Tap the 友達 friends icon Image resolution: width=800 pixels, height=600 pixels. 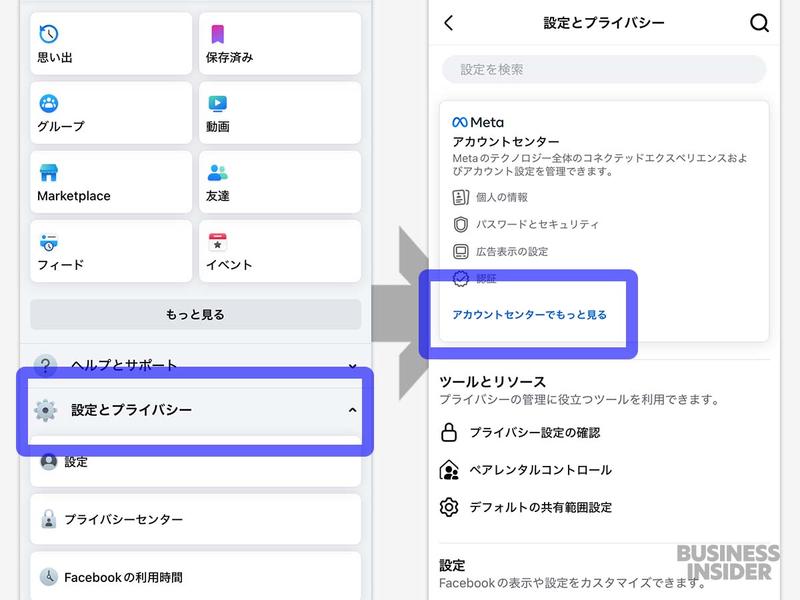[x=217, y=172]
